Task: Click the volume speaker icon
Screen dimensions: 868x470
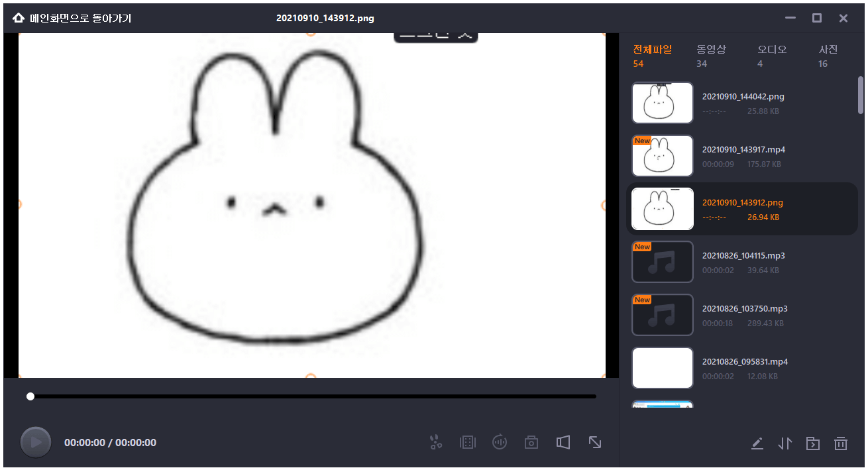Action: pyautogui.click(x=563, y=442)
